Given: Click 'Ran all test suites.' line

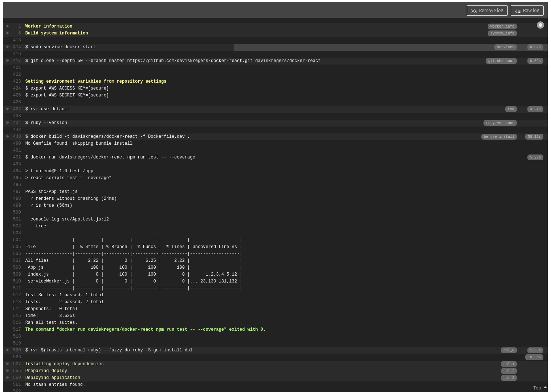Looking at the screenshot, I should [x=51, y=322].
